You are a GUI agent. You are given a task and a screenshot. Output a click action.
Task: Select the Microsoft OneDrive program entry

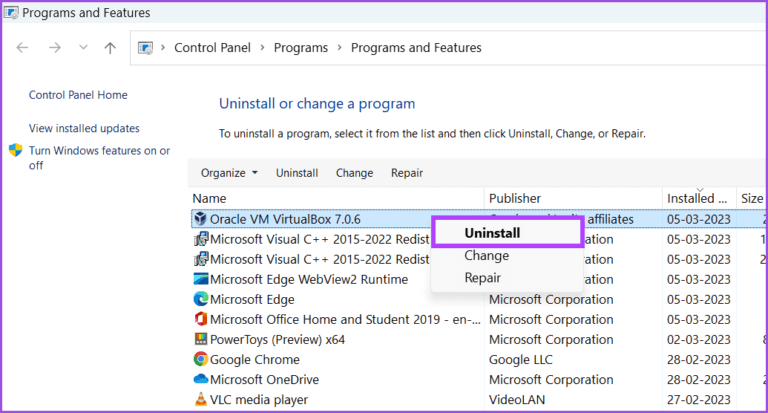click(264, 380)
